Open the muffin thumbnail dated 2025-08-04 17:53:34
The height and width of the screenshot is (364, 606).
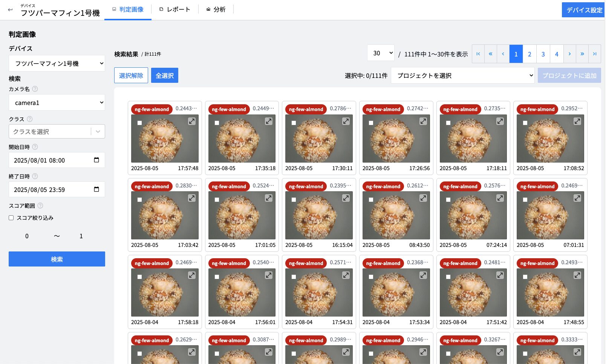(x=396, y=293)
